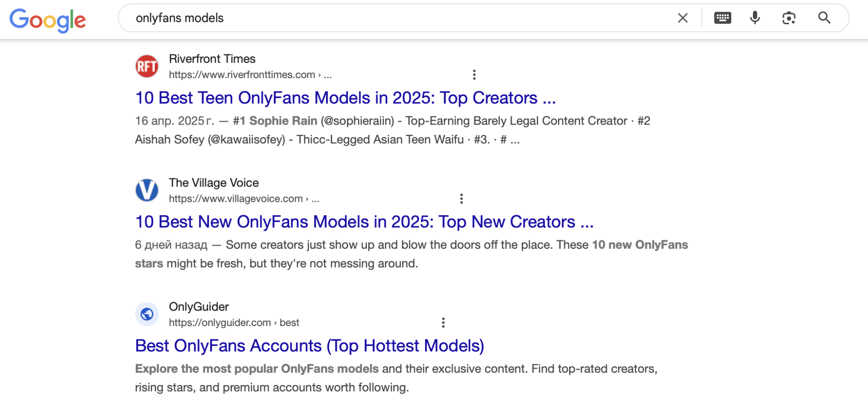Click The Village Voice V favicon
This screenshot has height=418, width=868.
click(x=147, y=190)
